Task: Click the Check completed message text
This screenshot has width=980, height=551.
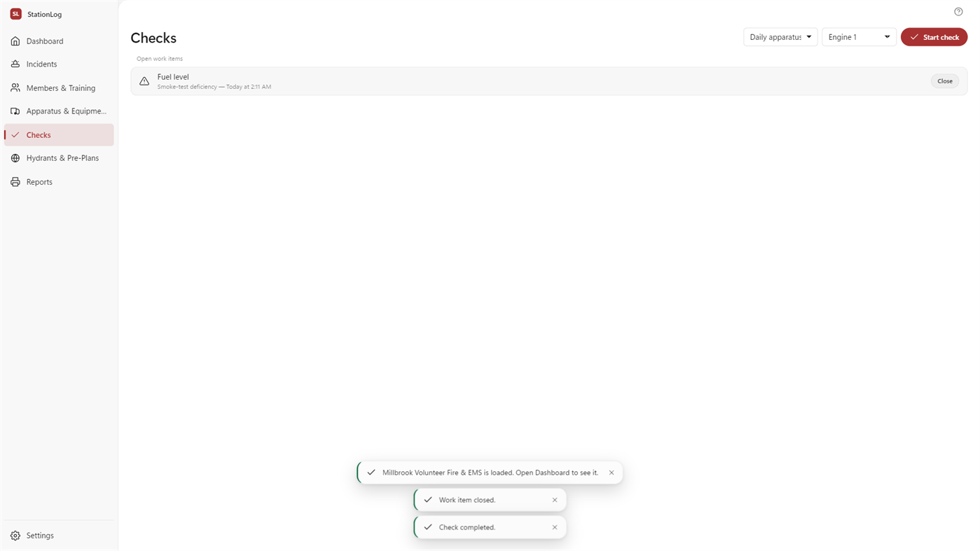Action: 467,527
